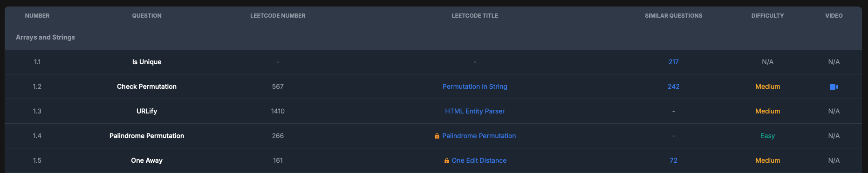The width and height of the screenshot is (868, 173).
Task: Click the Video column header
Action: point(834,16)
